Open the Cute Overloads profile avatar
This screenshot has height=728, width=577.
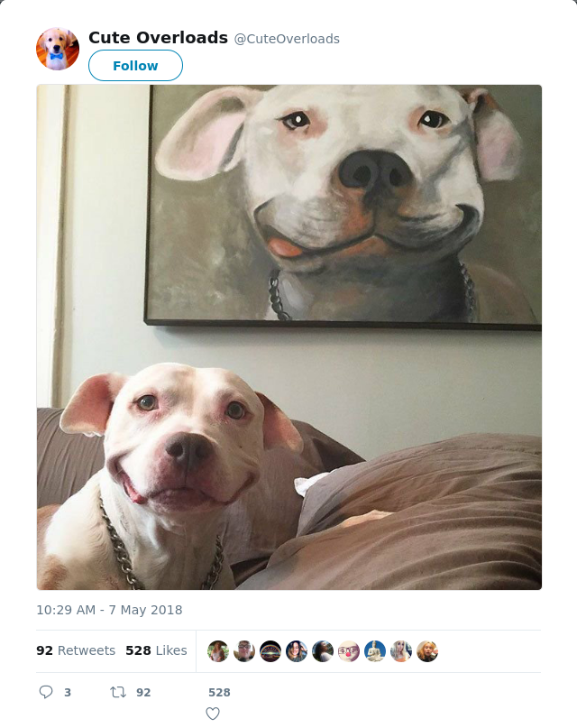[x=58, y=49]
